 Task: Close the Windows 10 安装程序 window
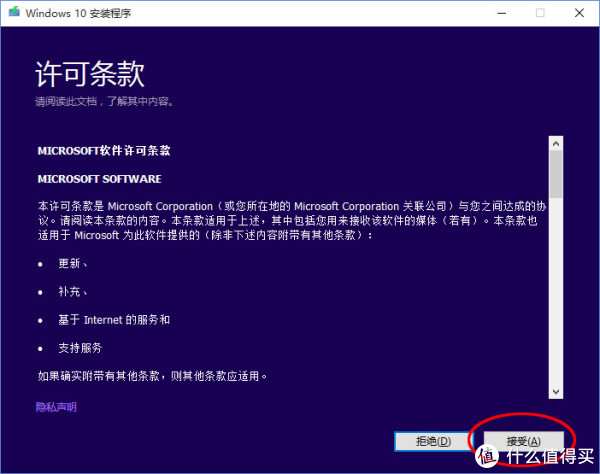point(579,13)
